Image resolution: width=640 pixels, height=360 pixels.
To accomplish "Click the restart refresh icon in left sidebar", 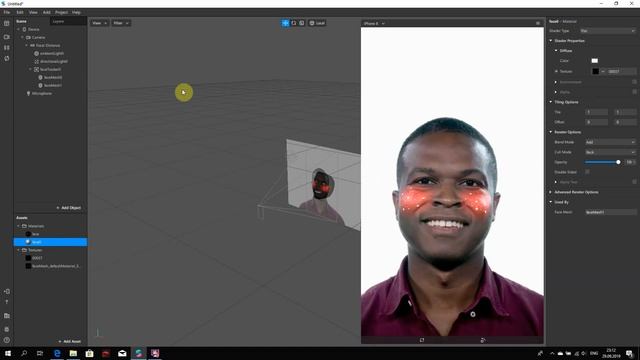I will [x=7, y=58].
